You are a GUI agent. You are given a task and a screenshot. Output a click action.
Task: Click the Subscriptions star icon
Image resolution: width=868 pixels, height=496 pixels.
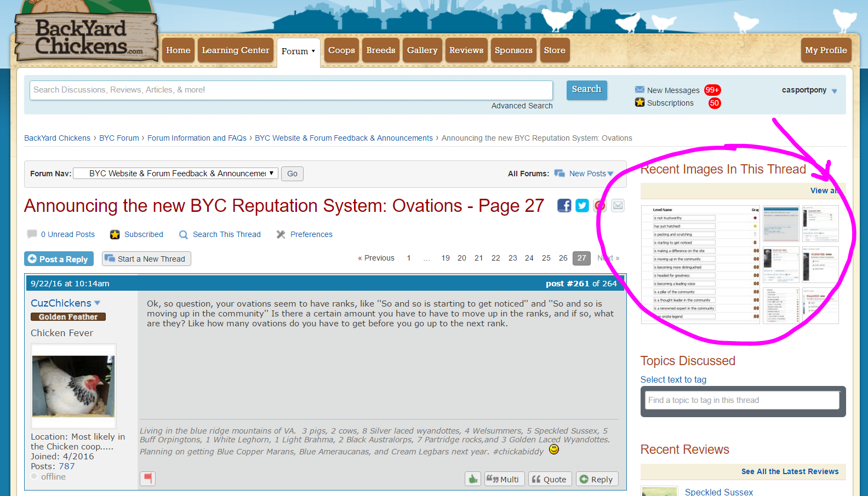coord(639,102)
